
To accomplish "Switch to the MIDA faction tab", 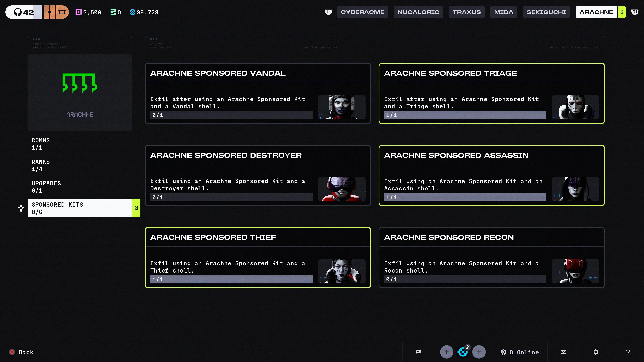I will click(503, 12).
